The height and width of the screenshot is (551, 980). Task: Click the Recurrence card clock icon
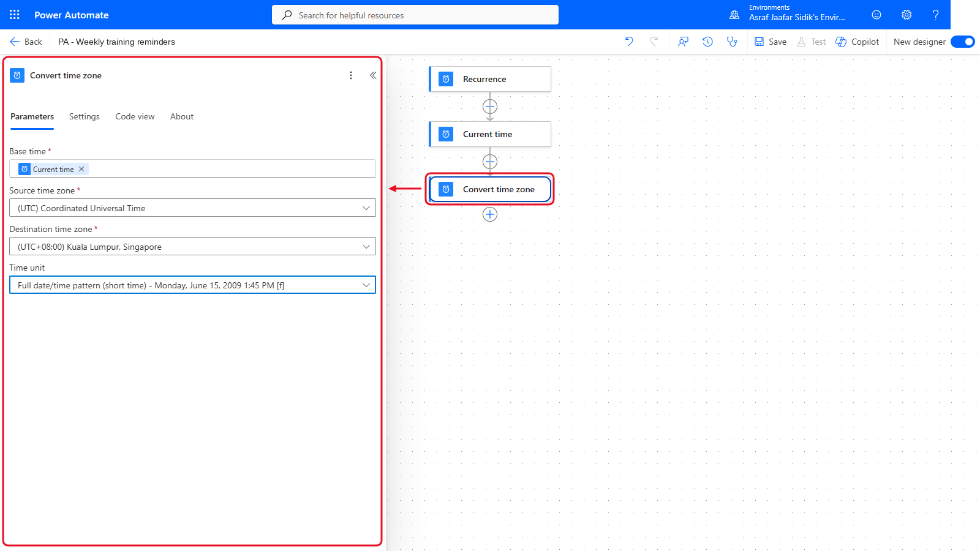[446, 79]
